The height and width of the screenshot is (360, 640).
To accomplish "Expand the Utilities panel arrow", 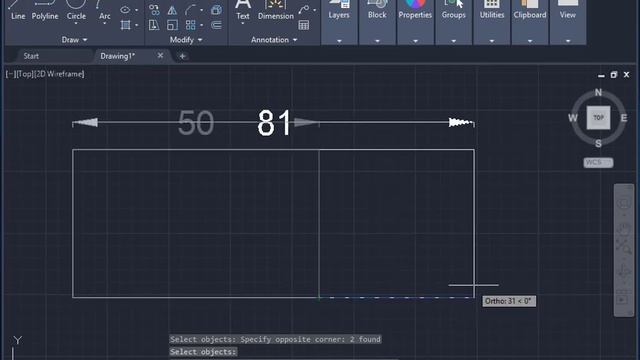I will point(492,41).
